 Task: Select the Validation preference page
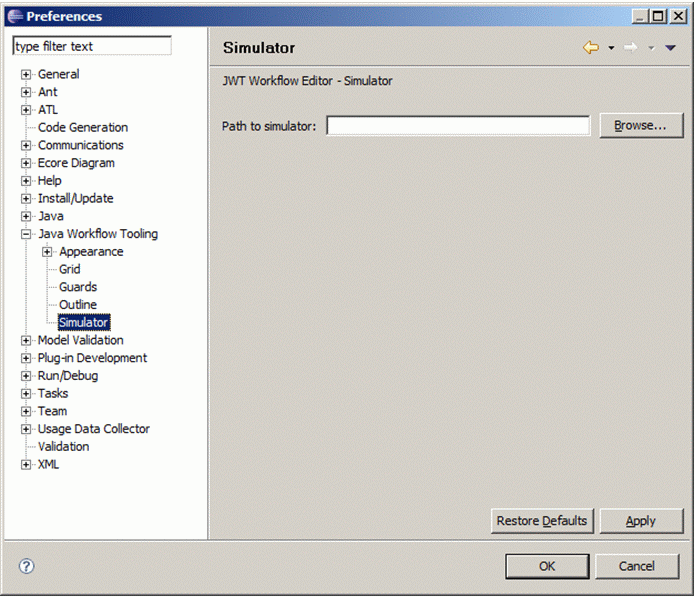63,446
